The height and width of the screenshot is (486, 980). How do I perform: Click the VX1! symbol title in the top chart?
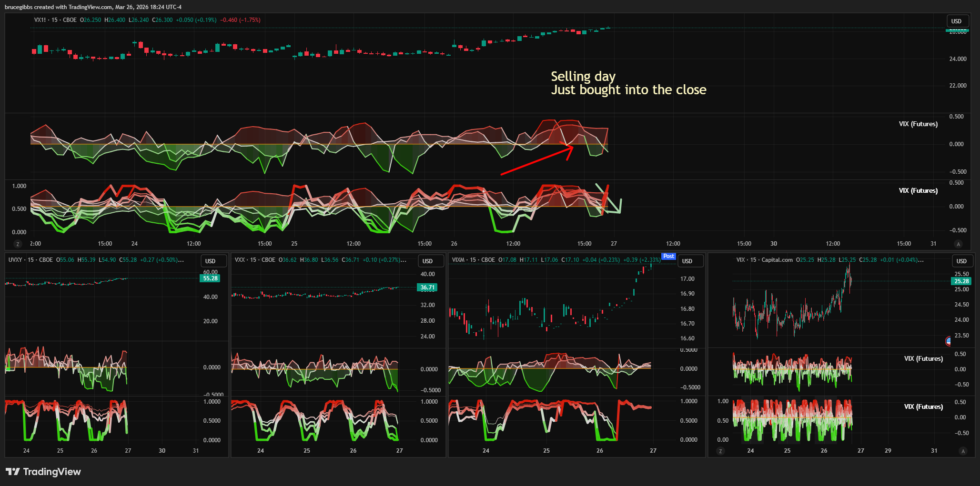pos(40,20)
